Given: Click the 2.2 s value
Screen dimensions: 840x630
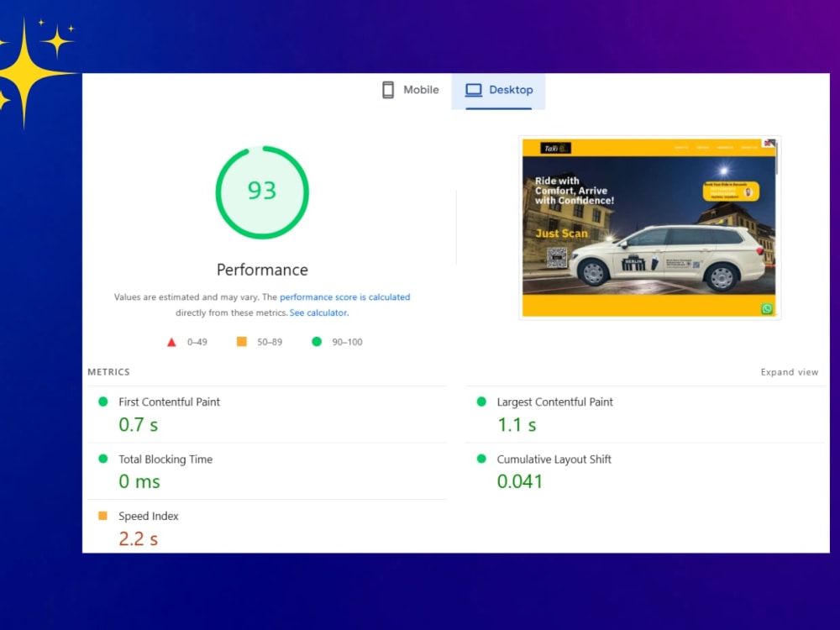Looking at the screenshot, I should [x=139, y=538].
